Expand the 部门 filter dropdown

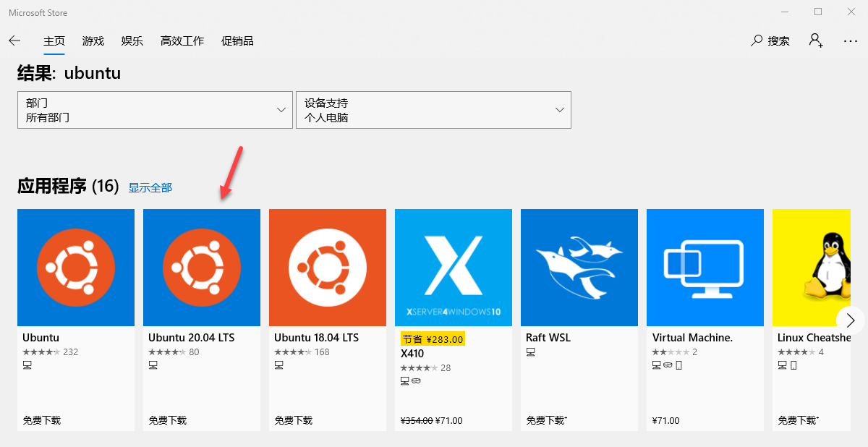pos(155,110)
